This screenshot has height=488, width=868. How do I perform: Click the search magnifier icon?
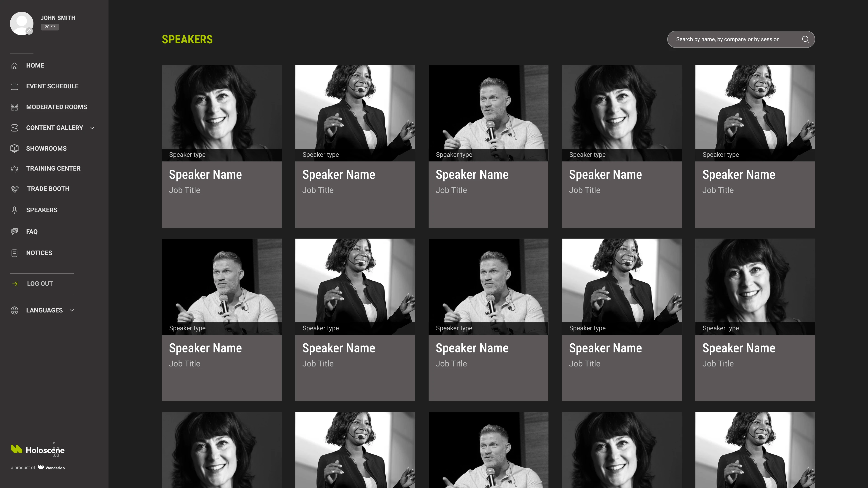[805, 39]
